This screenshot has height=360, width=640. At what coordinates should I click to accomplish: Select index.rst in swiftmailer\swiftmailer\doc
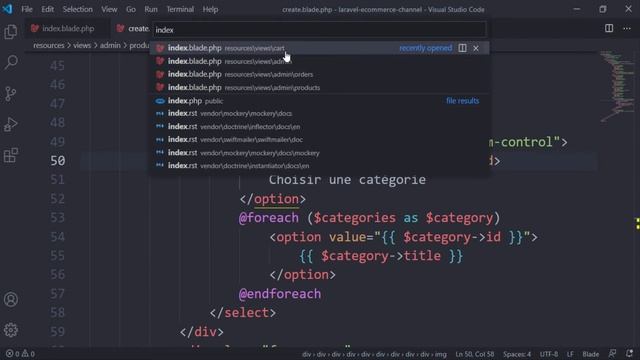tap(320, 140)
